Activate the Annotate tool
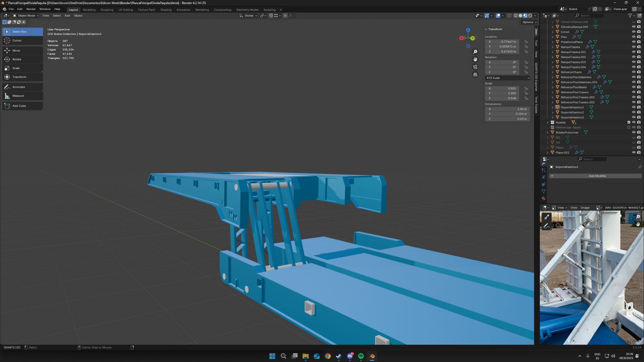The image size is (644, 362). (18, 87)
